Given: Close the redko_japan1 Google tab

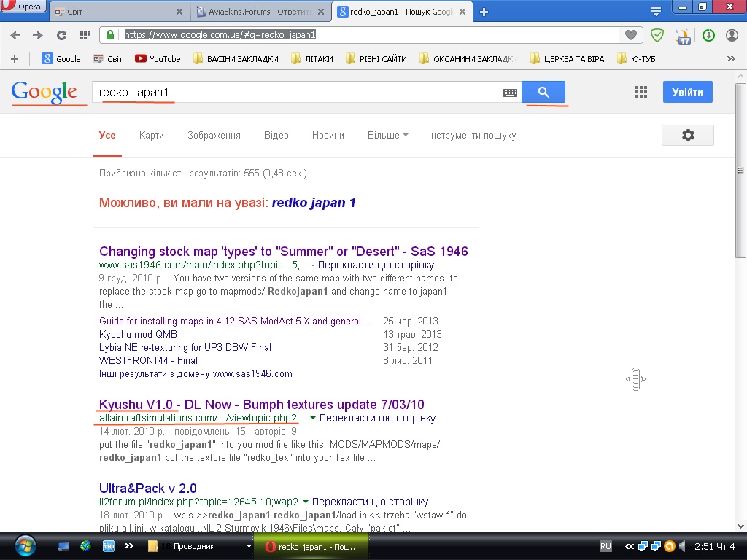Looking at the screenshot, I should pos(462,12).
